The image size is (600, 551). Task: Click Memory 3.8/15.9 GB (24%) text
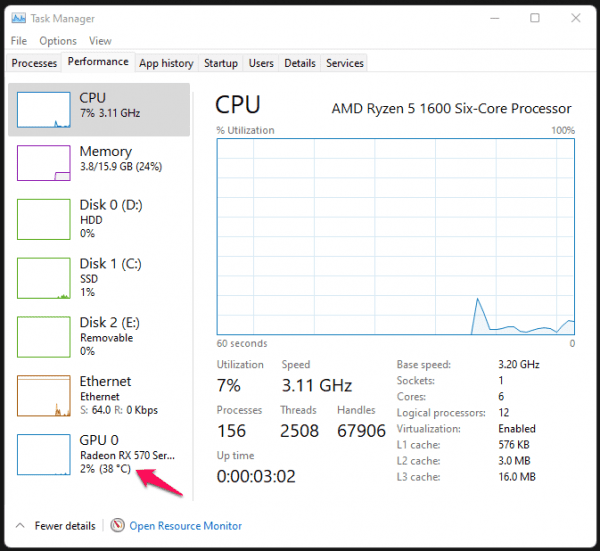[x=121, y=166]
